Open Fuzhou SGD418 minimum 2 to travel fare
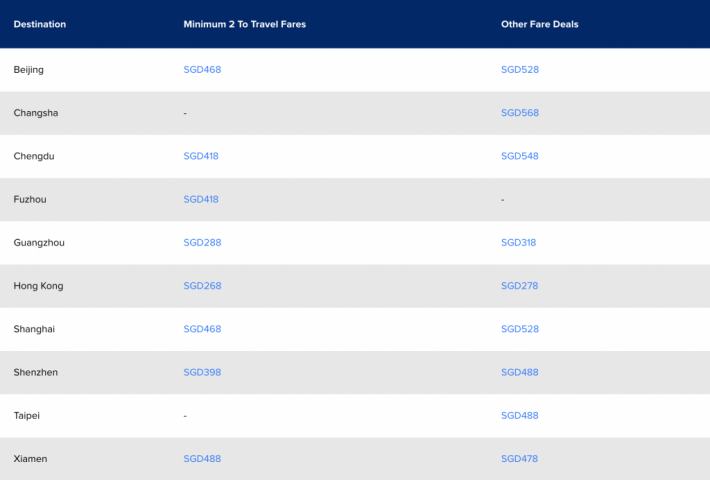Screen dimensions: 710x480 201,199
